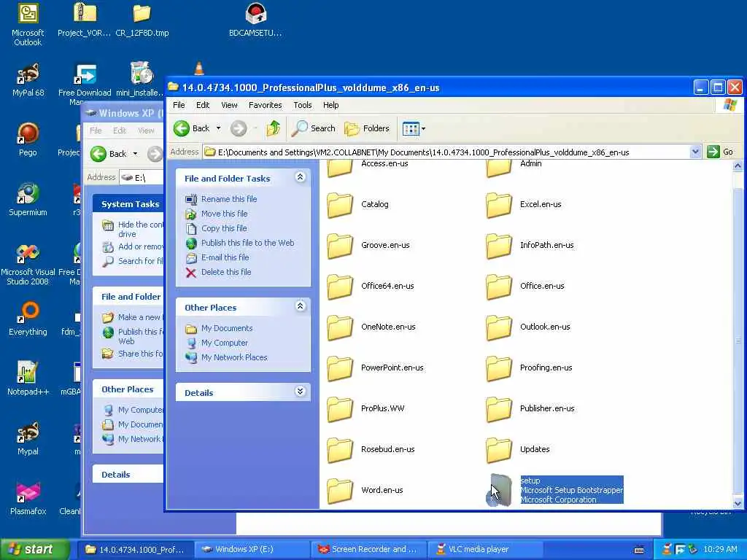Open the Tools menu
Image resolution: width=747 pixels, height=560 pixels.
303,105
